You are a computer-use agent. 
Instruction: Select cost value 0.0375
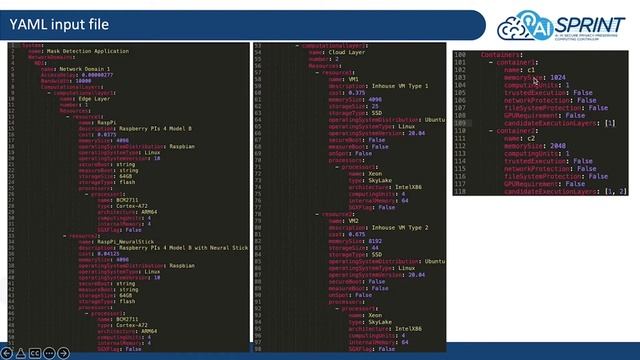pos(107,134)
